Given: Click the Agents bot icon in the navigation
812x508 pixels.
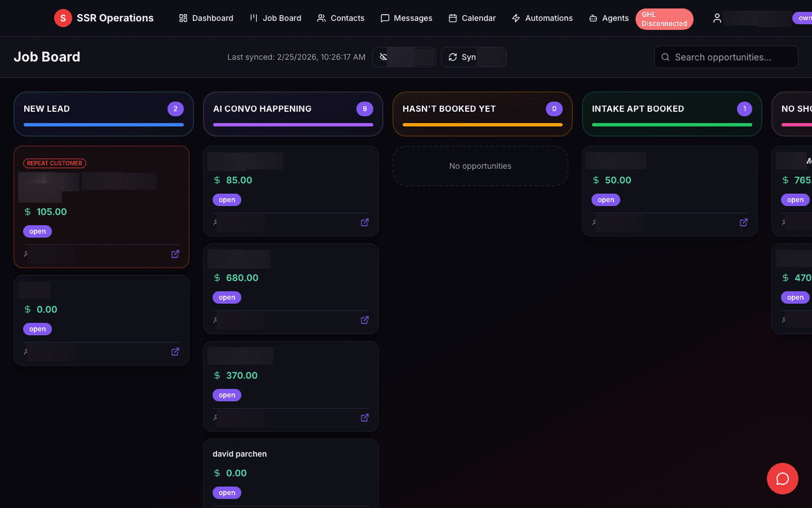Looking at the screenshot, I should click(592, 17).
